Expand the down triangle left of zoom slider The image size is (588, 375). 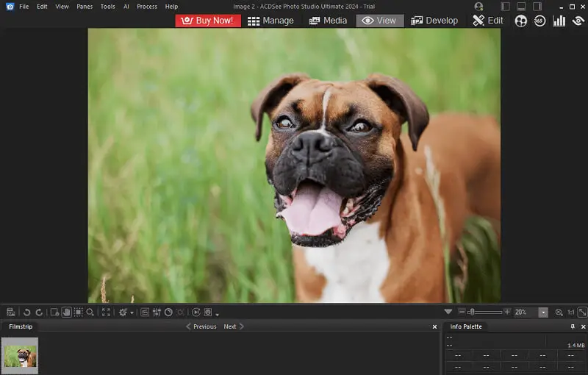448,312
